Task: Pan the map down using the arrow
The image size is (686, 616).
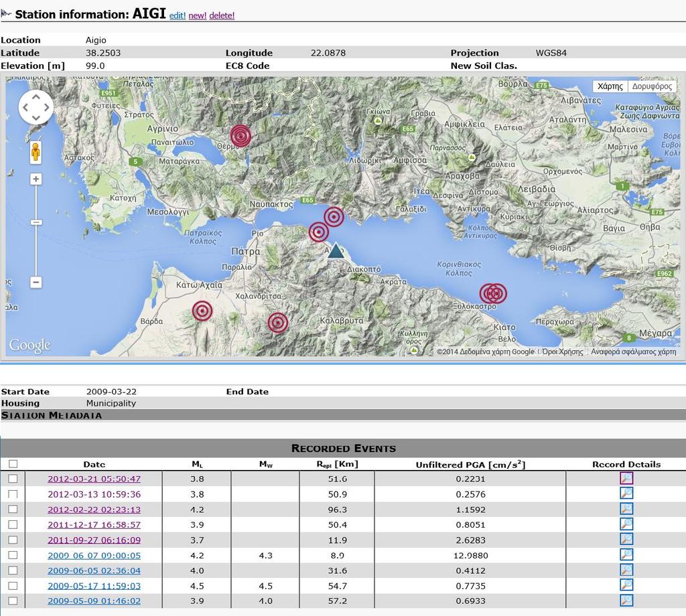Action: 36,118
